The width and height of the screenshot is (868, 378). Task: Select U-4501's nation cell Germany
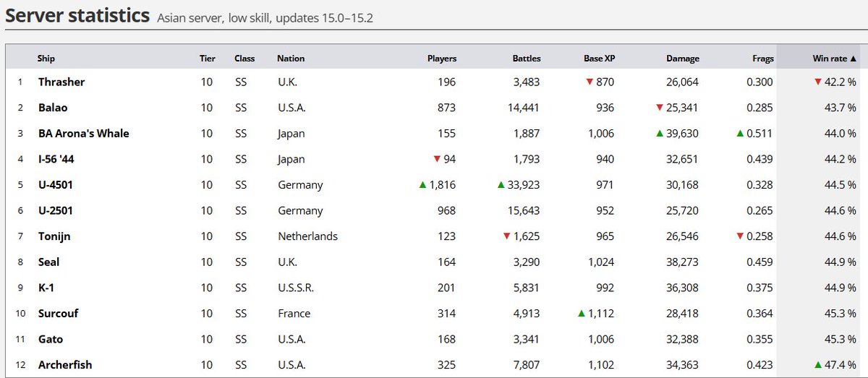[x=299, y=185]
